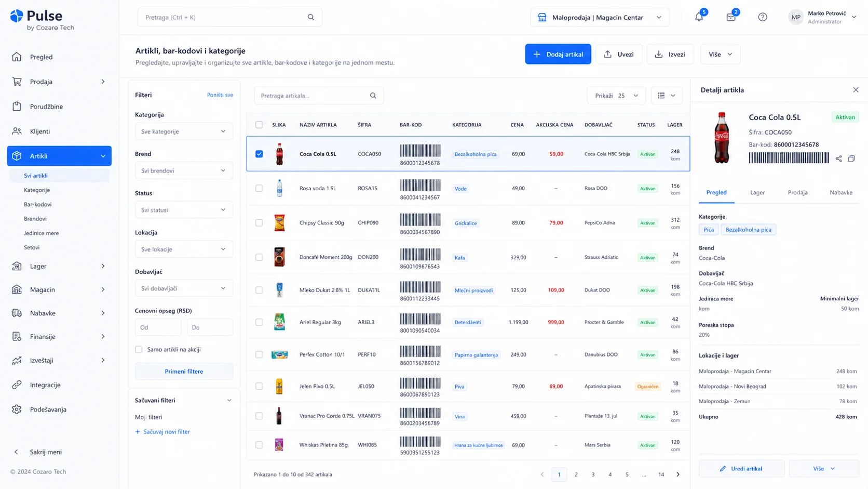Click the Od price input field
The height and width of the screenshot is (489, 868).
[x=158, y=327]
